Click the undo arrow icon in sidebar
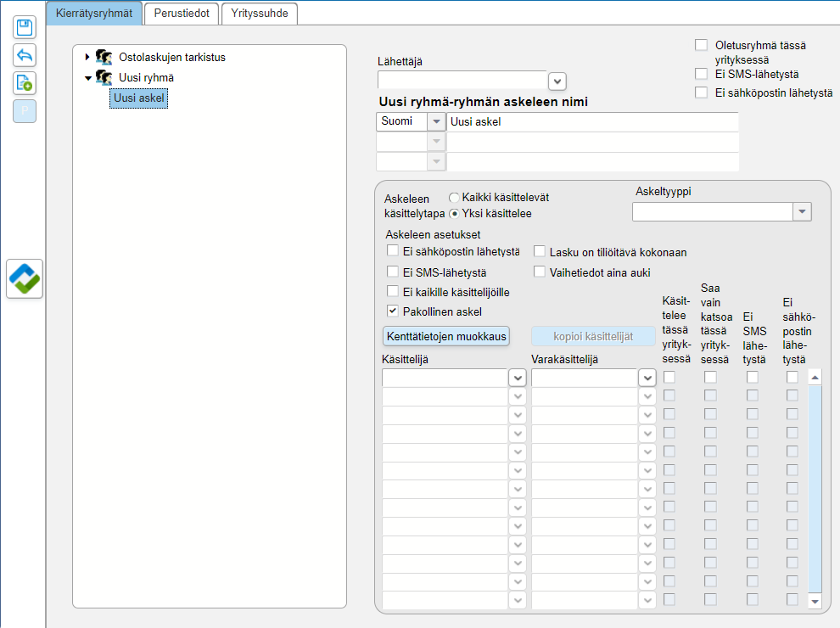 [25, 54]
